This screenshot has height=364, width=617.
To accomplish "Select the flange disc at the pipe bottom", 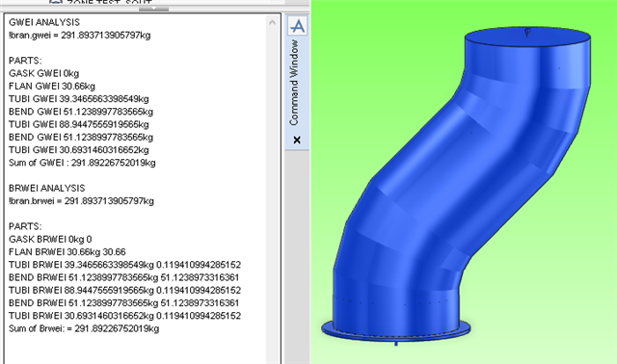I will 396,330.
